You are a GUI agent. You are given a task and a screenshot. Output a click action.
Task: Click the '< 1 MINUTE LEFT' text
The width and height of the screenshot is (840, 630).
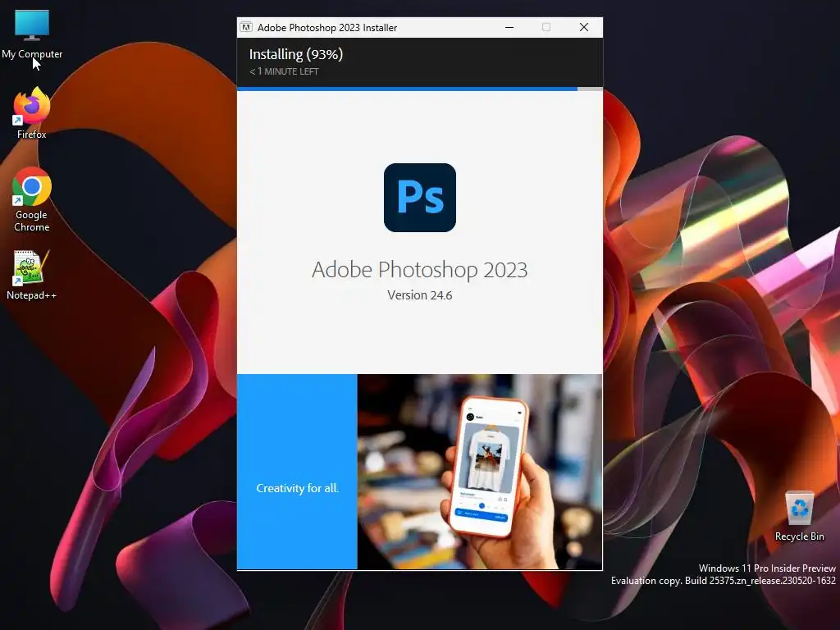(x=284, y=71)
